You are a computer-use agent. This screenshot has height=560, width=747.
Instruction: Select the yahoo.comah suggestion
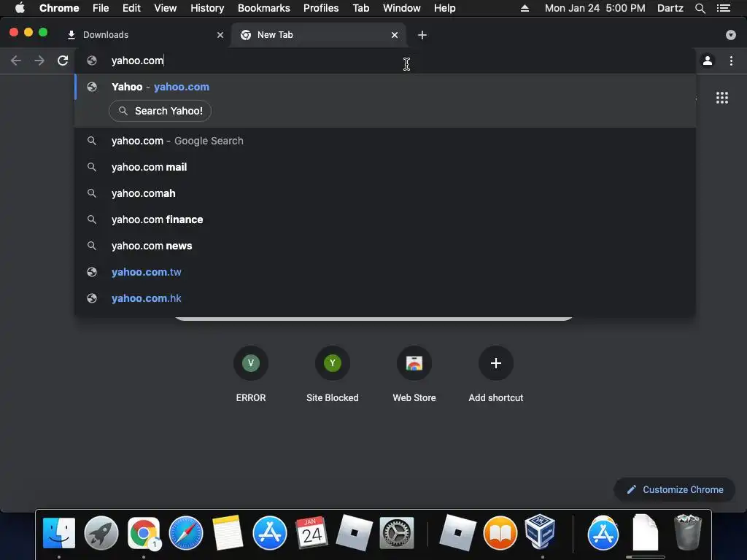click(385, 193)
